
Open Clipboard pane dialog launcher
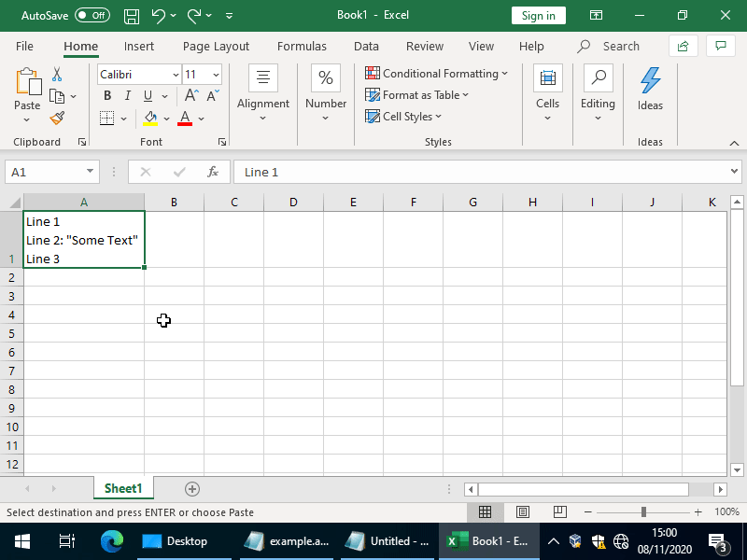(x=82, y=142)
